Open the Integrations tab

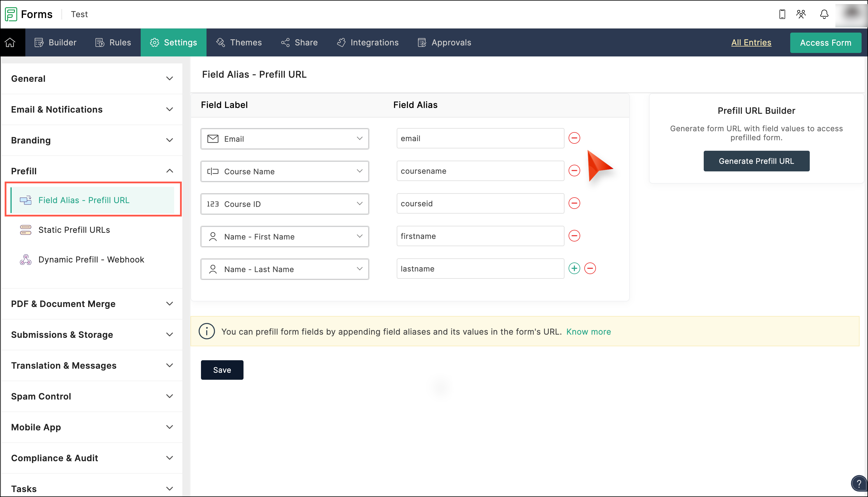pyautogui.click(x=368, y=42)
